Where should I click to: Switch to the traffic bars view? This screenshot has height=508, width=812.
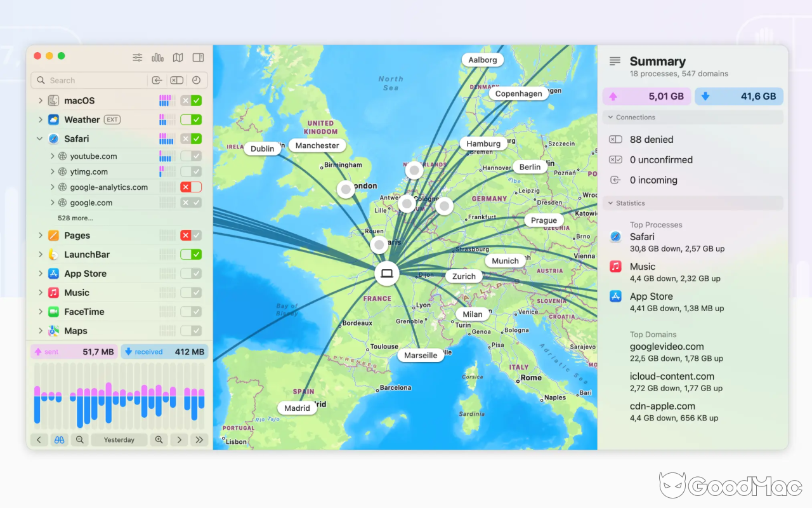point(157,57)
